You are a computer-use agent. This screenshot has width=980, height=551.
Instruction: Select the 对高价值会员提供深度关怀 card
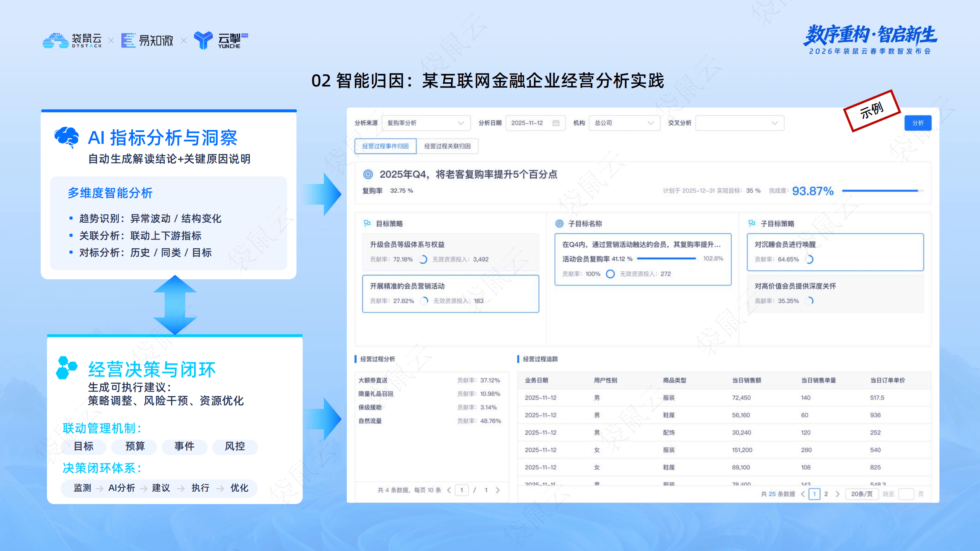pyautogui.click(x=835, y=294)
